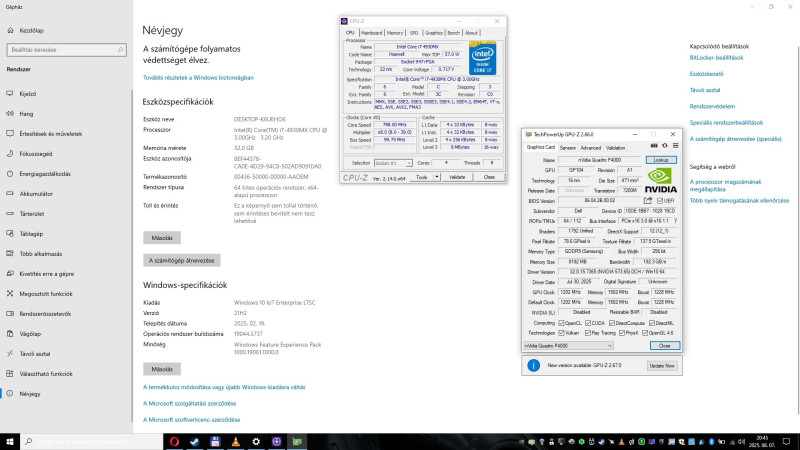Screen dimensions: 800x450
Task: Open the GPU-Z hamburger menu
Action: (x=676, y=146)
